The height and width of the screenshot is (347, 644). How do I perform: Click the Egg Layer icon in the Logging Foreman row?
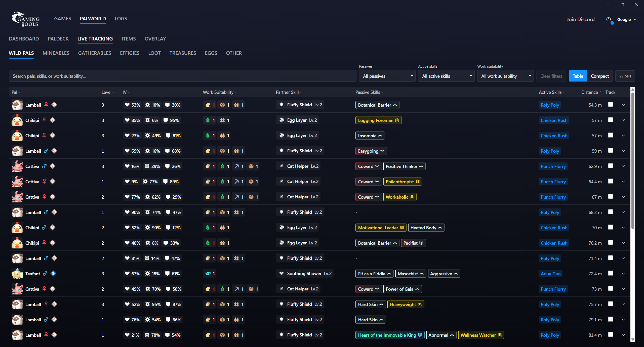point(281,120)
